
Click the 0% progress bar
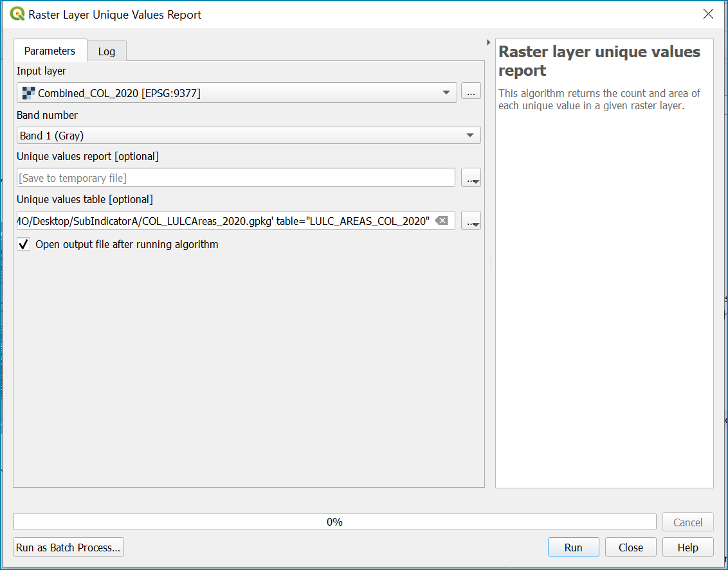click(x=334, y=522)
